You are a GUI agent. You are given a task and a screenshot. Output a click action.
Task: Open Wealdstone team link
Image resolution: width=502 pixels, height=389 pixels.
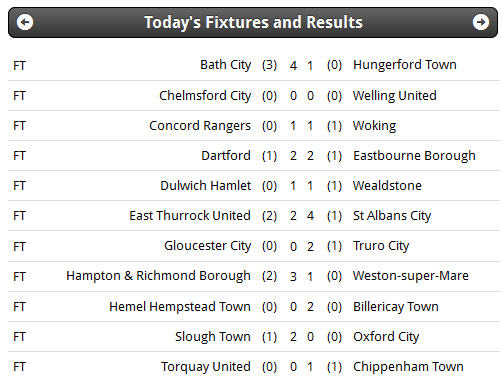387,186
